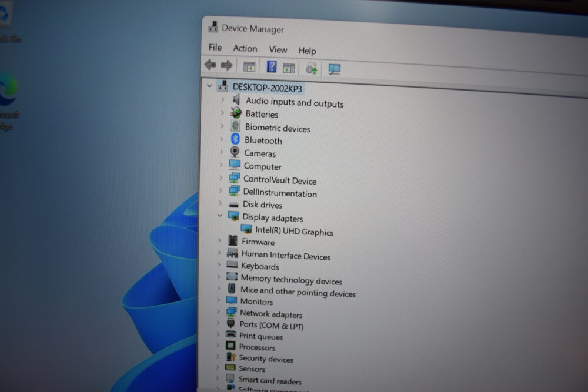The image size is (588, 392).
Task: Click the Print queues printer icon
Action: point(231,334)
